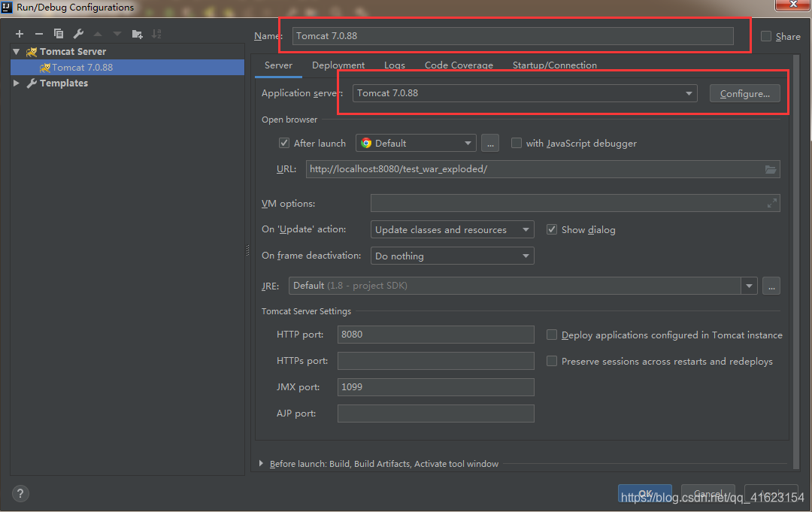Click browser selection ellipsis button
This screenshot has width=812, height=512.
490,144
